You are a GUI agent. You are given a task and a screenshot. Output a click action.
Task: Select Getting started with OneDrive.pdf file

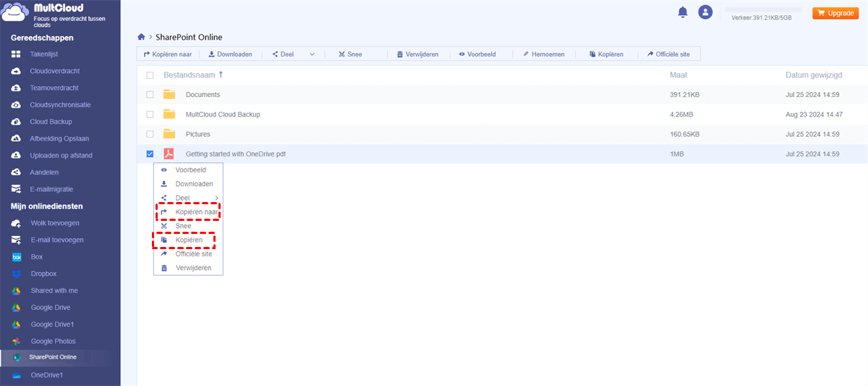click(x=236, y=154)
